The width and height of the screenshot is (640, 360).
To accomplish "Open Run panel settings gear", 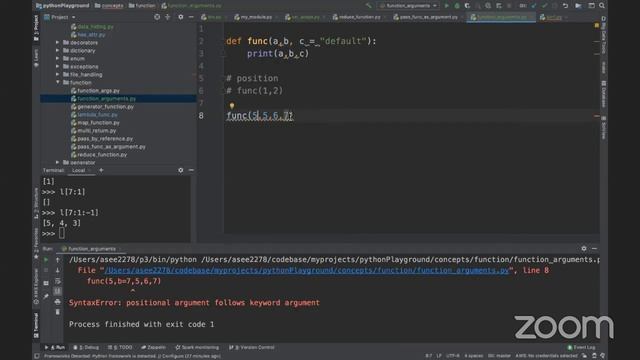I will 584,249.
